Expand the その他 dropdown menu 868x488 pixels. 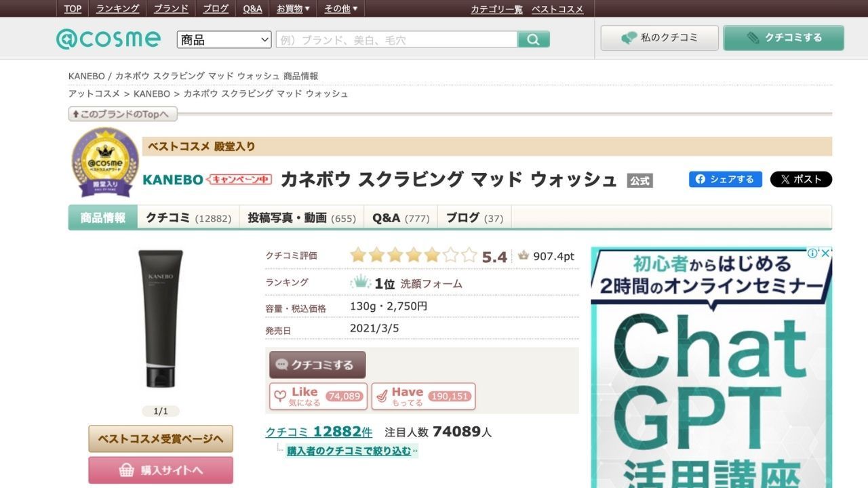(x=340, y=9)
